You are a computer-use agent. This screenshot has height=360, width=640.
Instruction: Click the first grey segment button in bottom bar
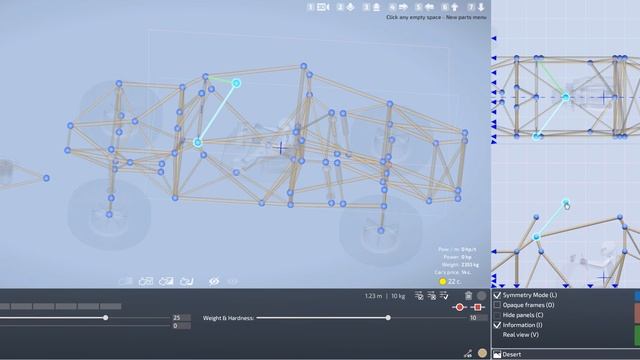pos(4,306)
